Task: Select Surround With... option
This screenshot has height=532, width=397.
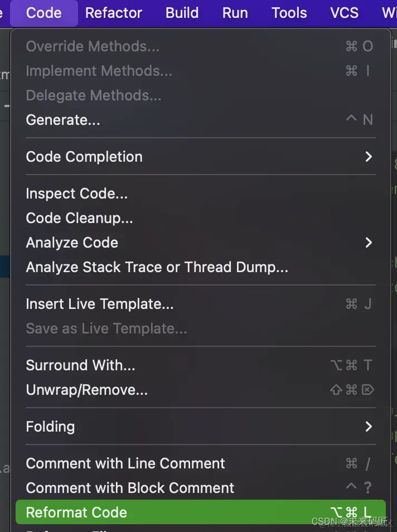Action: pyautogui.click(x=80, y=365)
